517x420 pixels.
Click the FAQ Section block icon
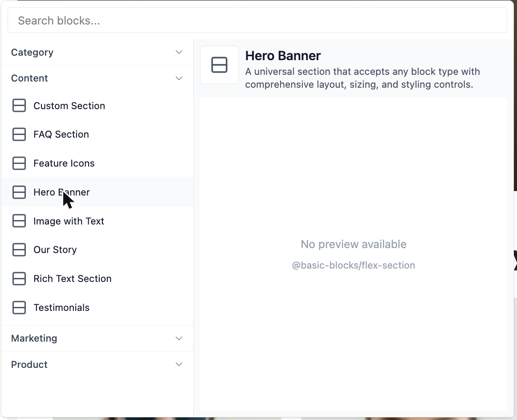19,134
